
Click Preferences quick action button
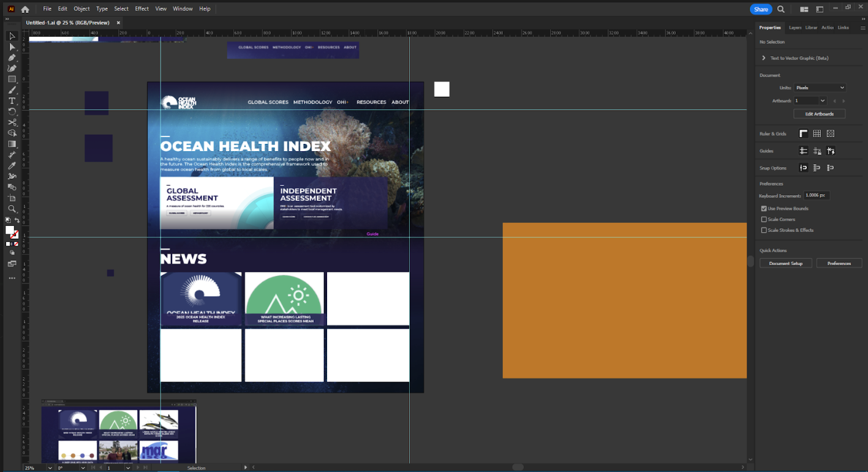[839, 263]
